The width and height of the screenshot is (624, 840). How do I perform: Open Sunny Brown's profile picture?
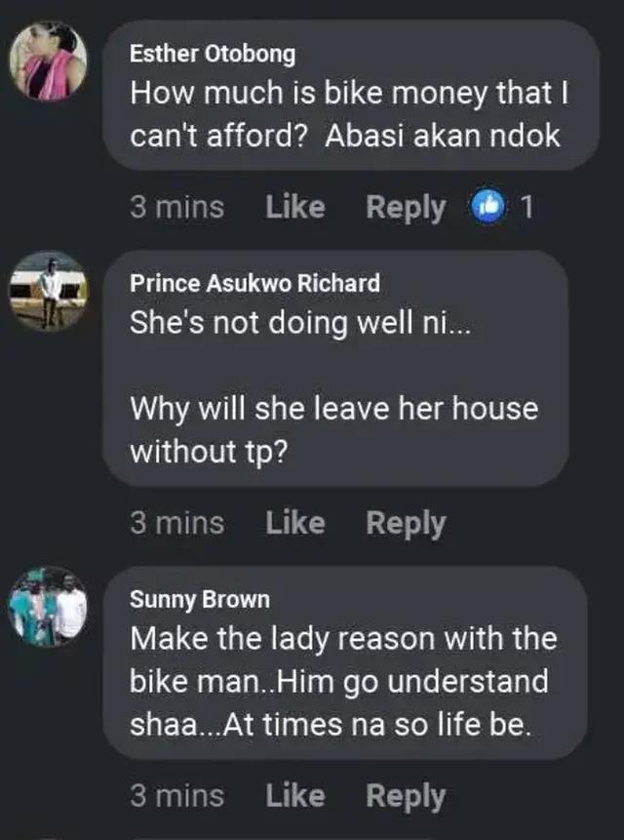48,607
